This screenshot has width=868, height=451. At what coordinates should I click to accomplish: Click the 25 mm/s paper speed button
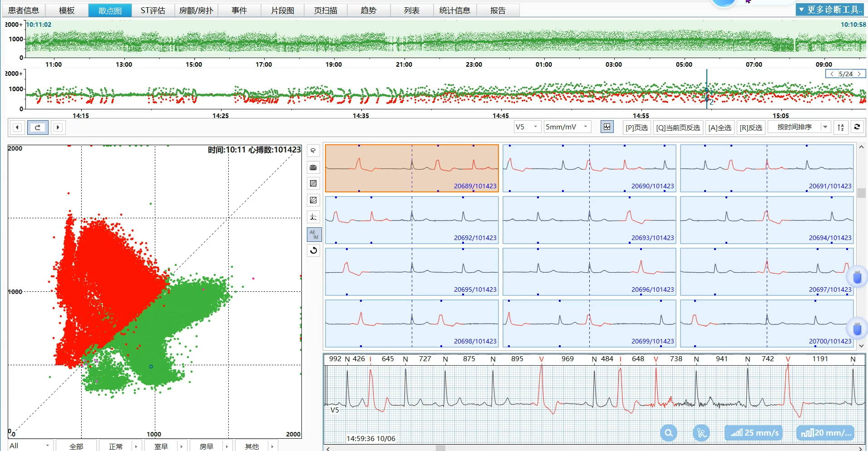click(x=754, y=433)
